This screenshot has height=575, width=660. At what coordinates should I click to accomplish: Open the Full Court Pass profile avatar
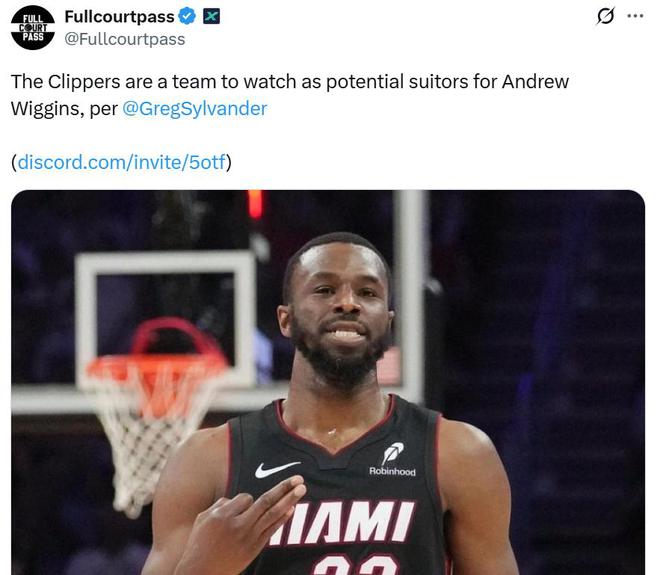(32, 28)
